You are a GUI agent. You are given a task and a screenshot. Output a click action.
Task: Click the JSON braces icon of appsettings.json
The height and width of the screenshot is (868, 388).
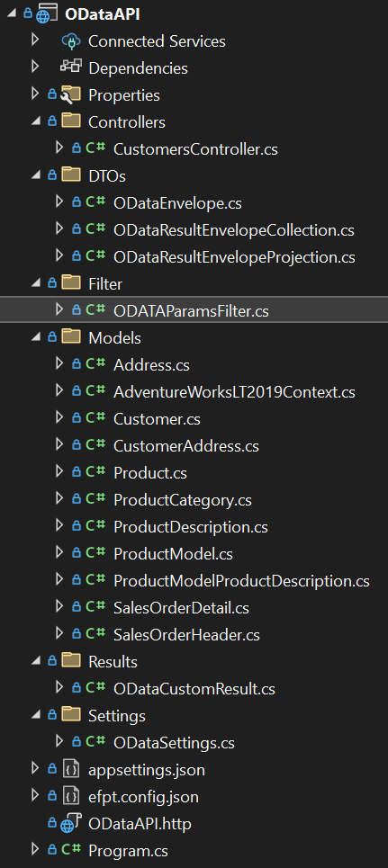tap(71, 769)
